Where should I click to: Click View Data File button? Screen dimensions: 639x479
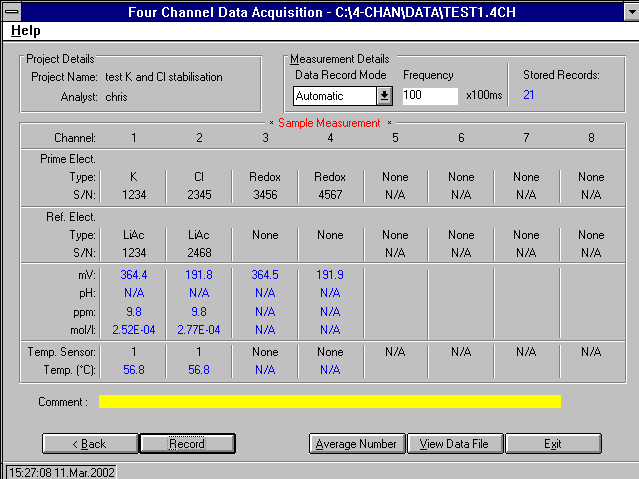coord(455,444)
